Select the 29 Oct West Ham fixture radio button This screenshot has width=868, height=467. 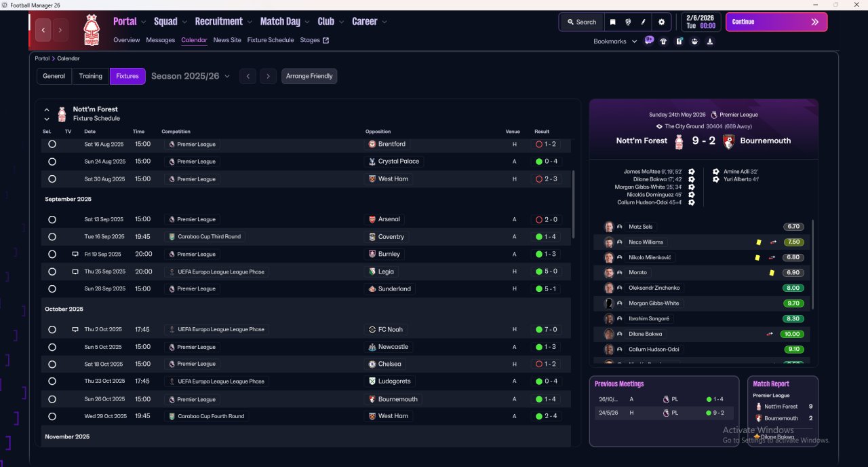[x=52, y=416]
